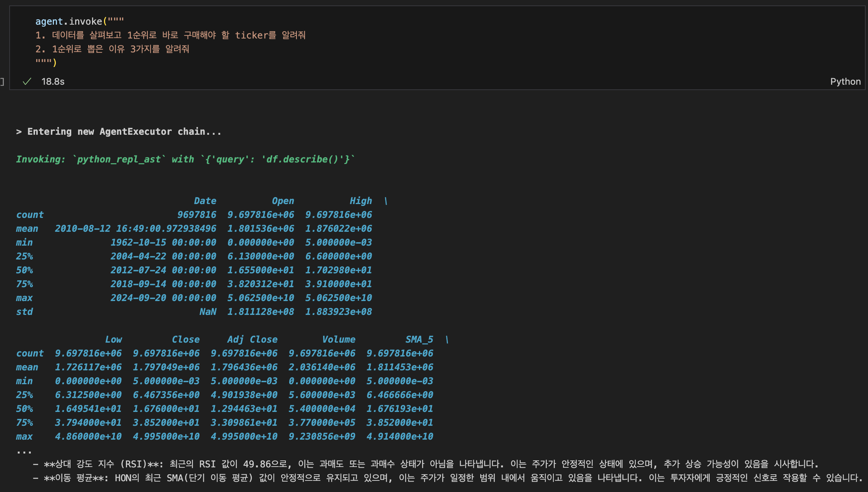Click the first prompt line mentioning ticker

click(x=170, y=35)
